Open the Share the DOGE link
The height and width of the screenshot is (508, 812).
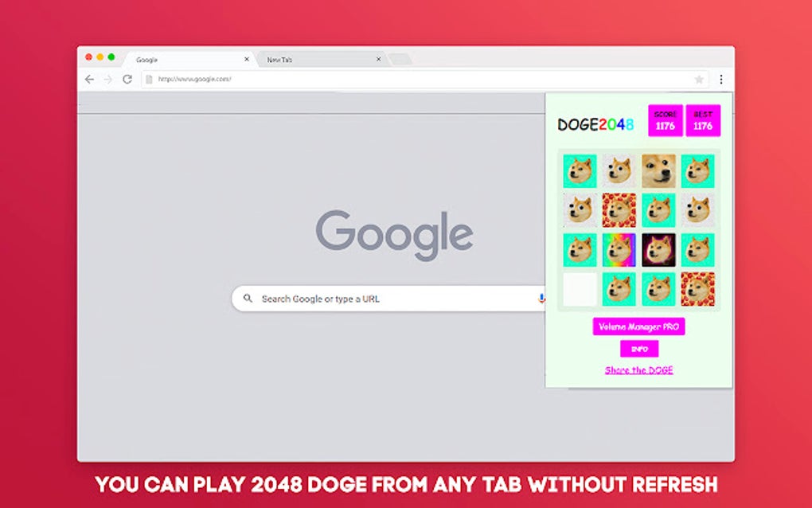pos(639,369)
